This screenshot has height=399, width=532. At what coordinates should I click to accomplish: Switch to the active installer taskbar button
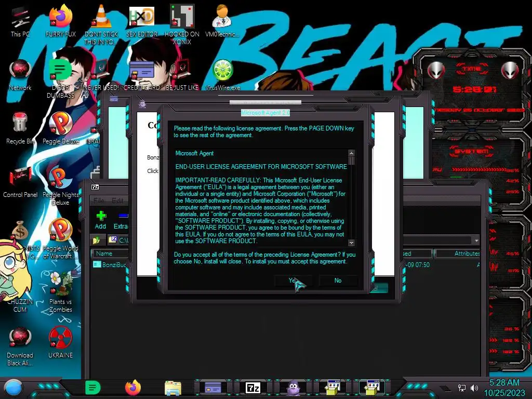tap(372, 388)
